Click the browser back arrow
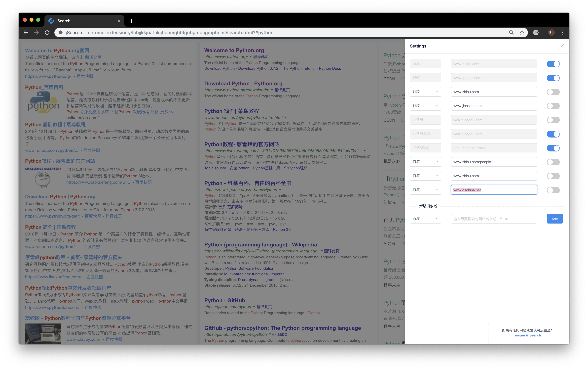The image size is (588, 369). [x=26, y=32]
